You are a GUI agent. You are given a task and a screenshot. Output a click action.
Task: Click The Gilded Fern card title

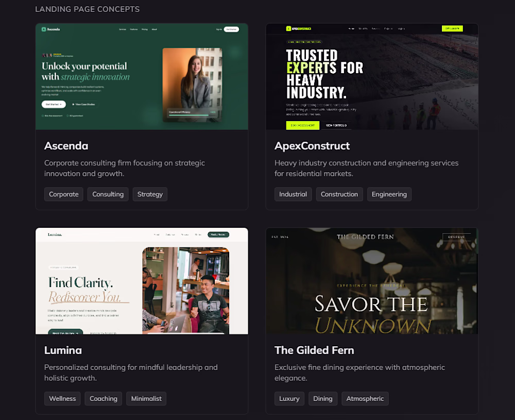coord(314,350)
